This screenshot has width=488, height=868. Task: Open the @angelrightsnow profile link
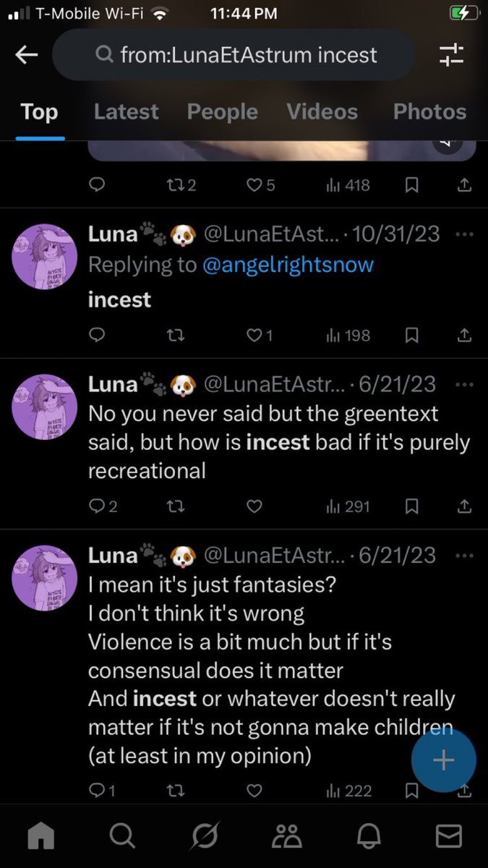(288, 265)
